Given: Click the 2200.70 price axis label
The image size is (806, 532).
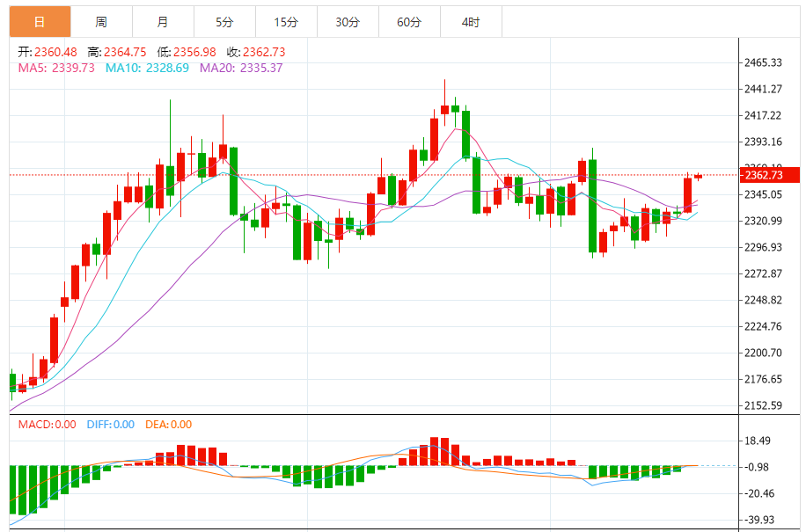Looking at the screenshot, I should tap(764, 353).
